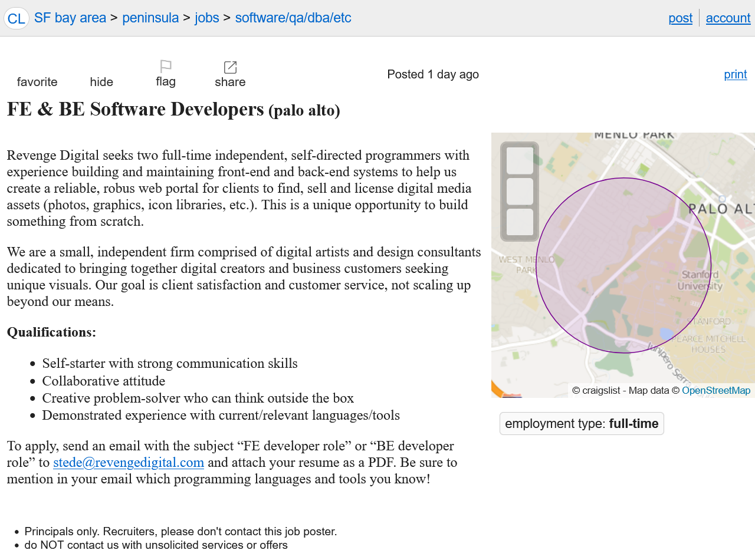Image resolution: width=755 pixels, height=560 pixels.
Task: Click the bottom button in the map control stack
Action: click(520, 222)
